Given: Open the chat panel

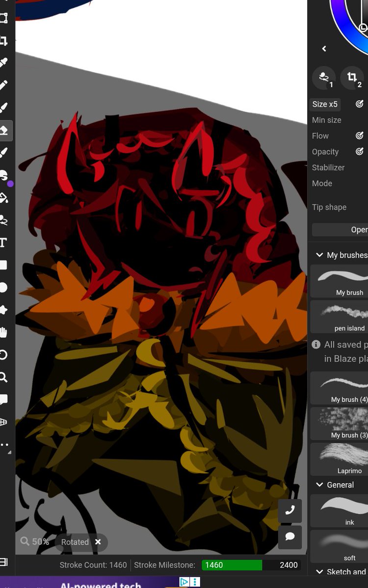Looking at the screenshot, I should coord(290,537).
